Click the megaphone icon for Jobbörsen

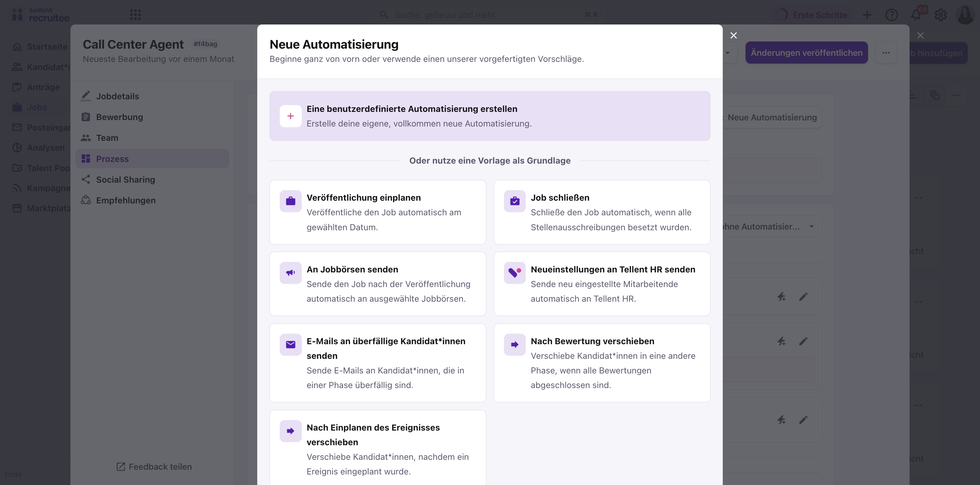pos(290,272)
